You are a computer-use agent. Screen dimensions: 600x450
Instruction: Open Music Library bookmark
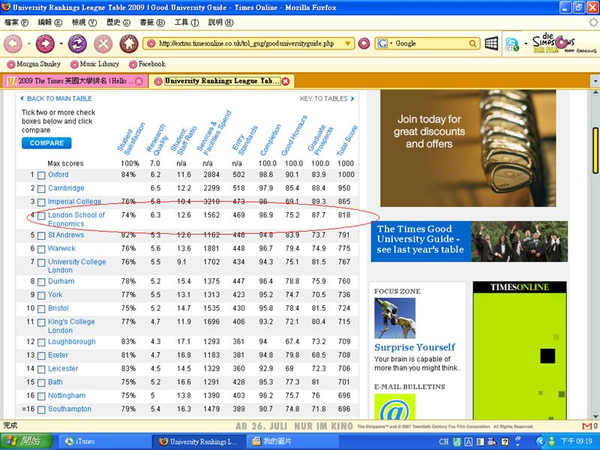pos(95,64)
